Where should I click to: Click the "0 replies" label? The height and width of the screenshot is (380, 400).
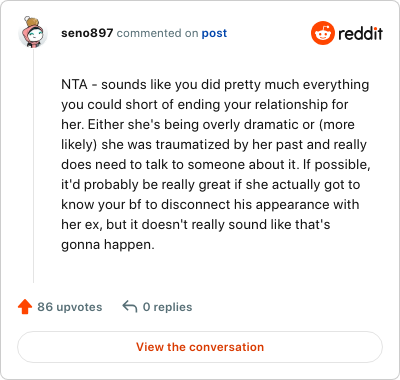tap(167, 307)
